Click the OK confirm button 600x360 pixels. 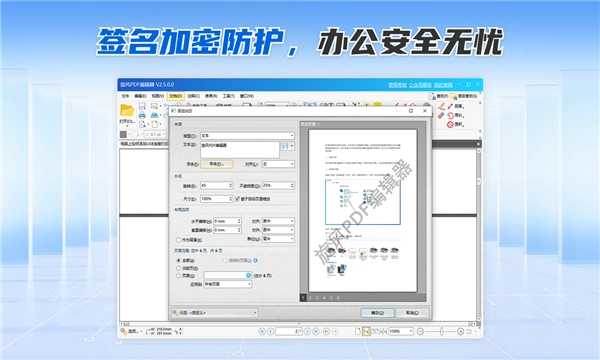(377, 313)
